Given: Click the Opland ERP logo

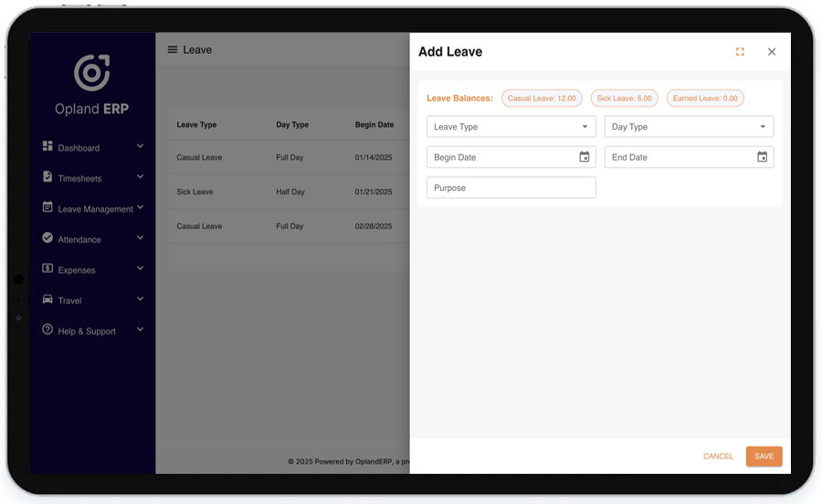Looking at the screenshot, I should tap(91, 73).
